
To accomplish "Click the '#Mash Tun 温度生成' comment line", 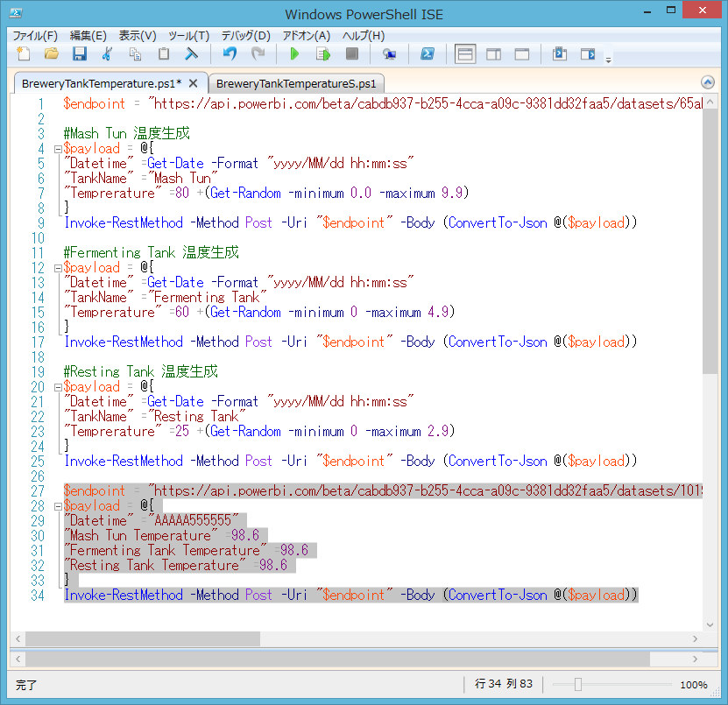I will click(127, 134).
